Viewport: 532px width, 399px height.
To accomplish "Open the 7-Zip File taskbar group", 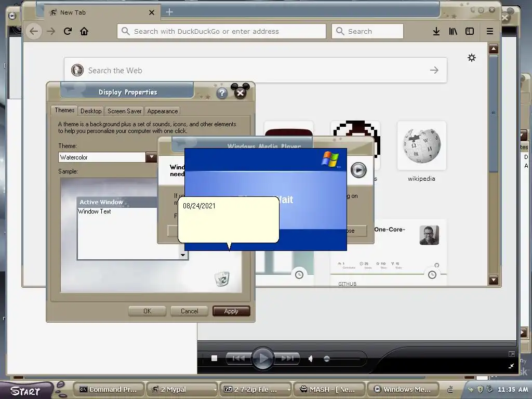I will click(256, 390).
